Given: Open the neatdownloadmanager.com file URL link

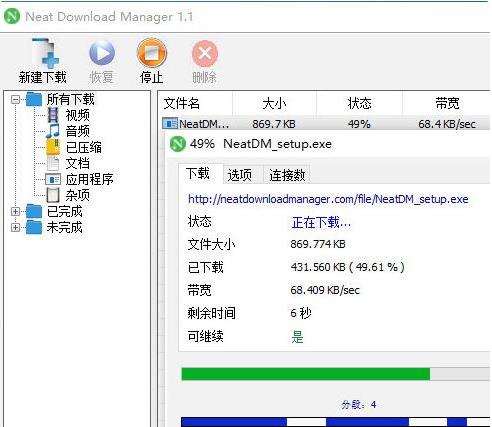Looking at the screenshot, I should coord(328,199).
